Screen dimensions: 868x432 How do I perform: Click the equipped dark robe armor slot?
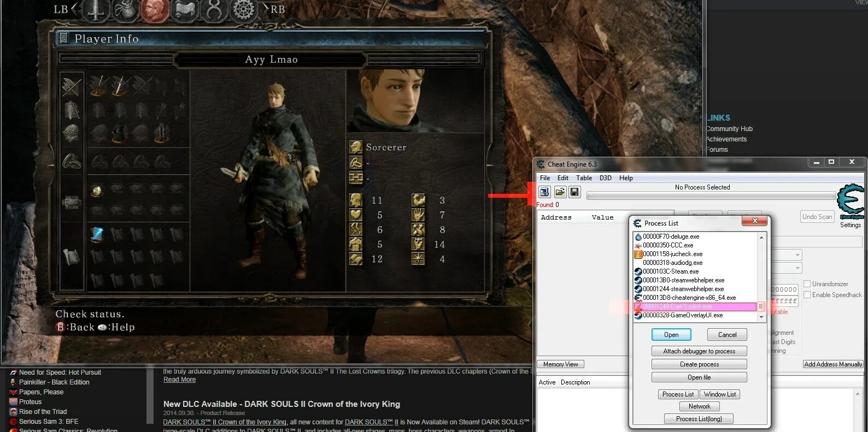(120, 132)
